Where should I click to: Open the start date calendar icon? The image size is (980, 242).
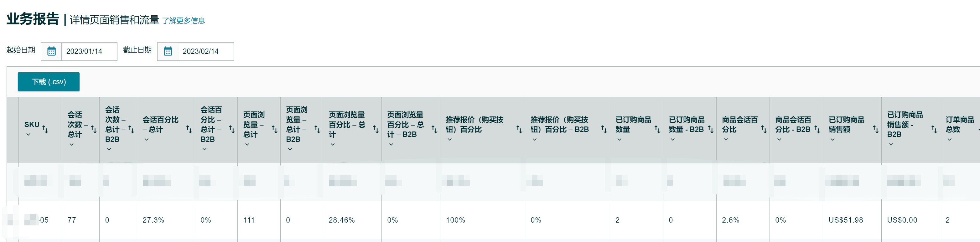coord(51,51)
